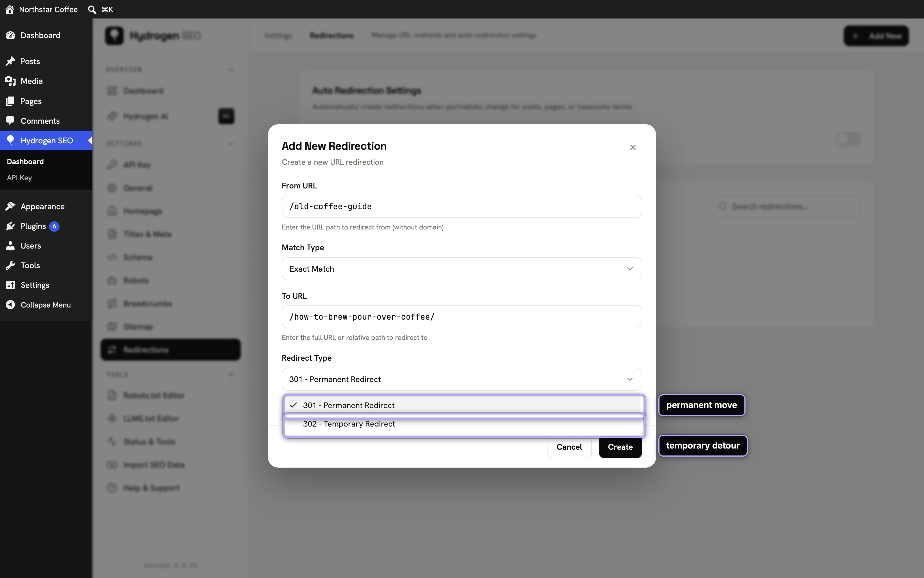Collapse the Overview section chevron
This screenshot has width=924, height=578.
coord(231,70)
